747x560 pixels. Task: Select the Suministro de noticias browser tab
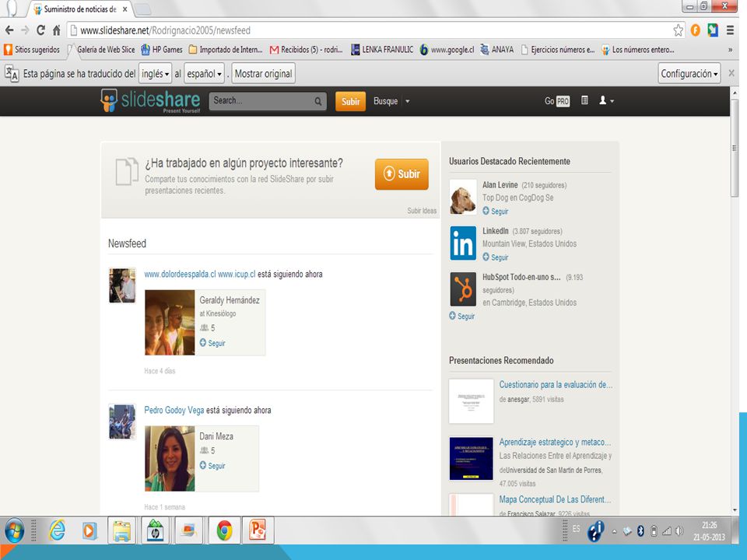pos(80,9)
